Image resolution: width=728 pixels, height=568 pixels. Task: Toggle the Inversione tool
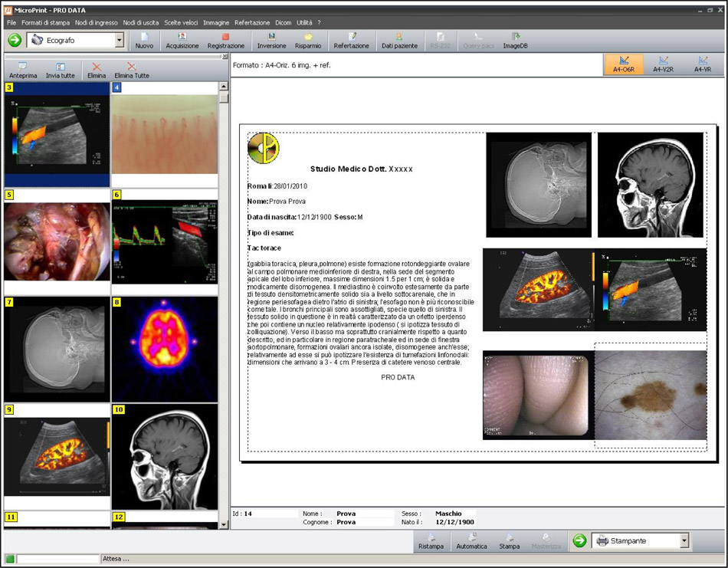coord(271,41)
